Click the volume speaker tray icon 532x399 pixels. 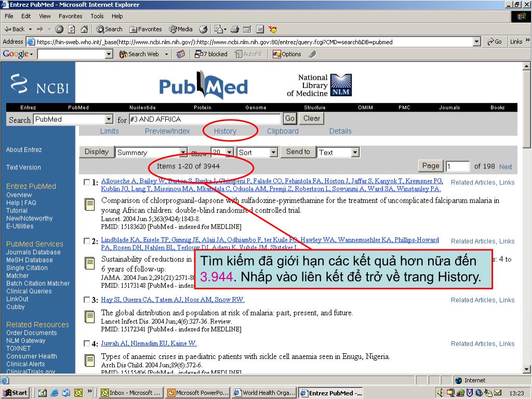tap(441, 393)
